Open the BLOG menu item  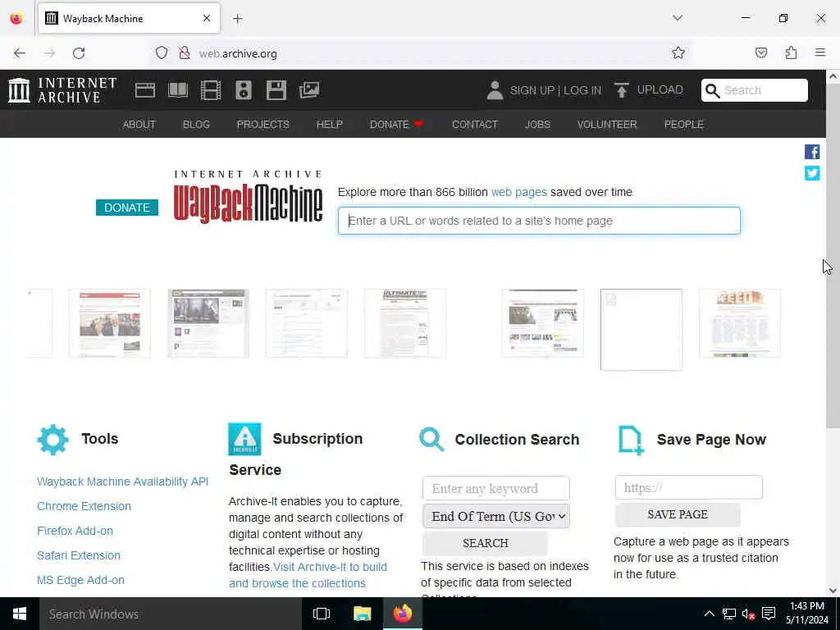click(196, 125)
